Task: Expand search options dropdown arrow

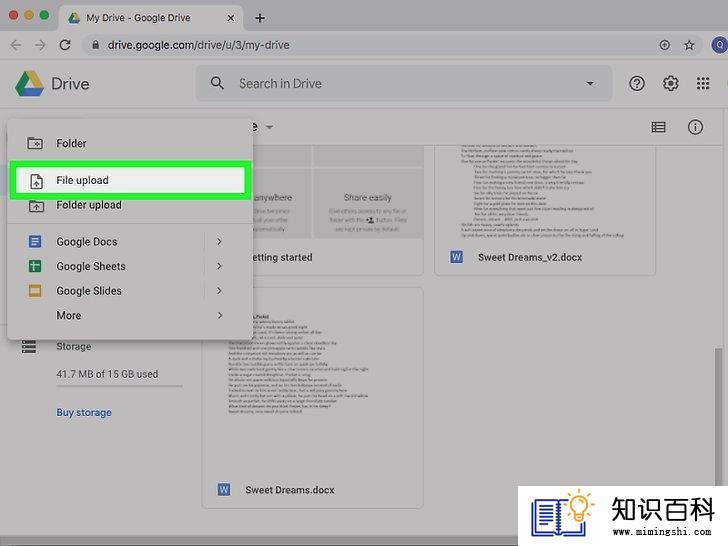Action: click(x=590, y=84)
